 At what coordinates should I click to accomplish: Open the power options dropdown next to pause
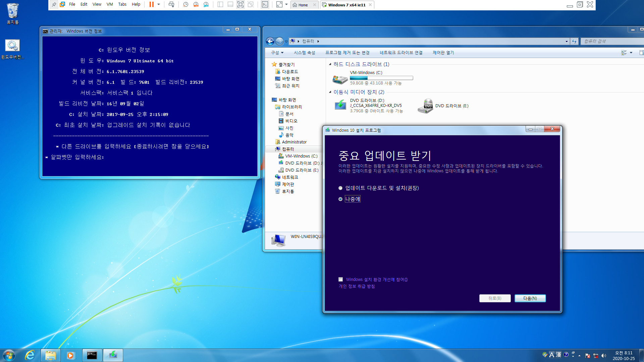coord(159,5)
